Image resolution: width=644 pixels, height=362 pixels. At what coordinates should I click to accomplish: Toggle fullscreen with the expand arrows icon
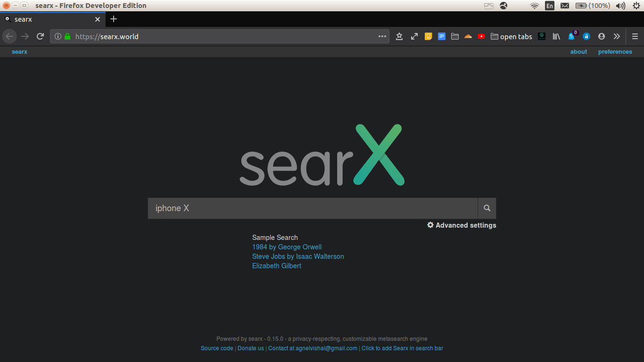[414, 36]
